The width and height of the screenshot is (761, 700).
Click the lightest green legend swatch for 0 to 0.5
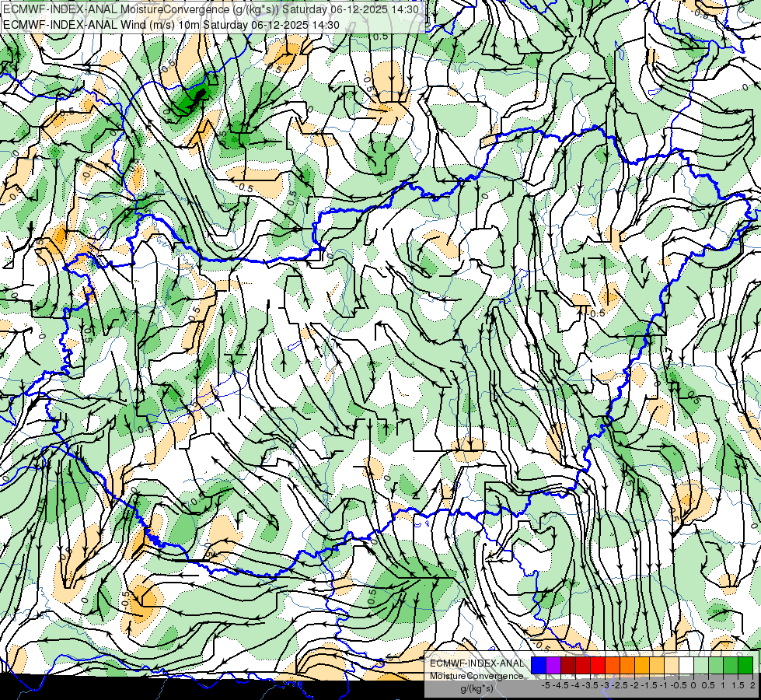coord(701,666)
